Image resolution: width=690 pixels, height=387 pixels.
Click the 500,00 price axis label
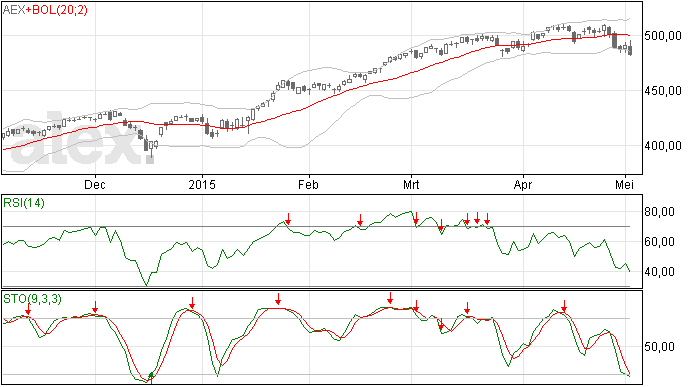[663, 36]
